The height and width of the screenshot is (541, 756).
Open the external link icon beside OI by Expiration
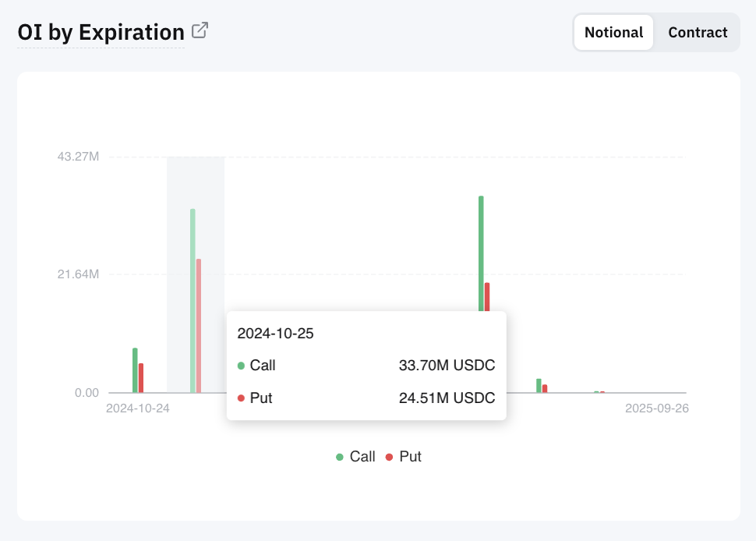point(200,30)
